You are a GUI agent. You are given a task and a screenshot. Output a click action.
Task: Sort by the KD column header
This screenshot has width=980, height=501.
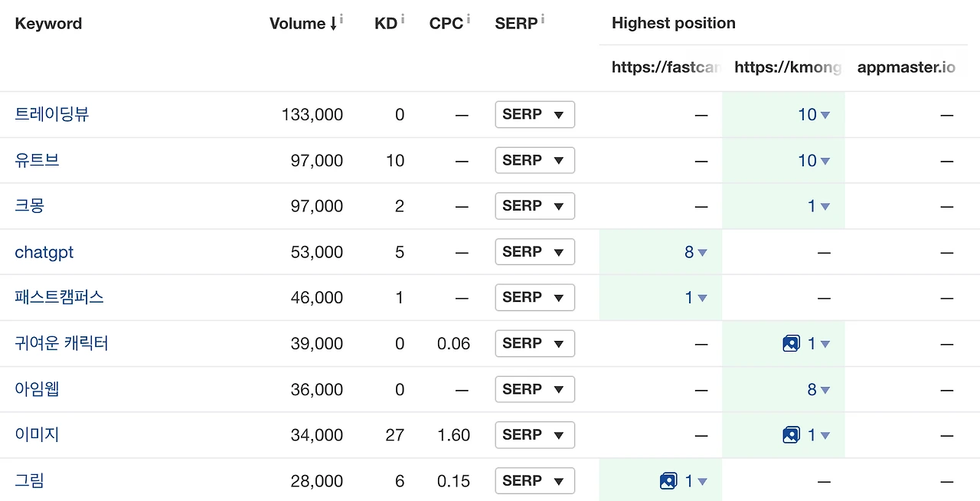pos(385,24)
